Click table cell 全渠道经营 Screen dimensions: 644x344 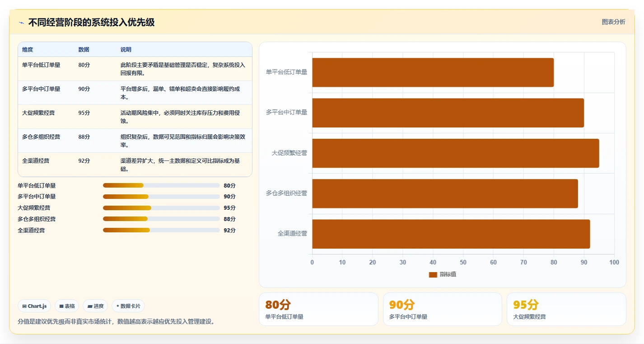click(x=36, y=161)
